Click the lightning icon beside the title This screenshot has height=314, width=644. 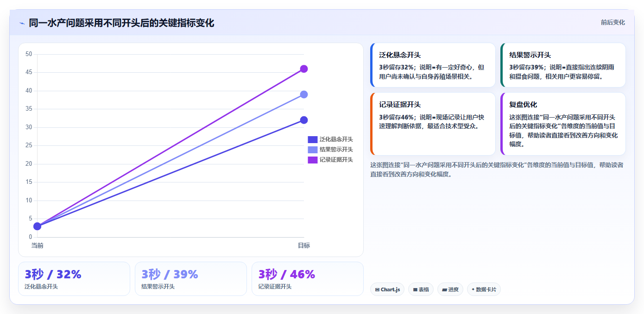coord(22,23)
